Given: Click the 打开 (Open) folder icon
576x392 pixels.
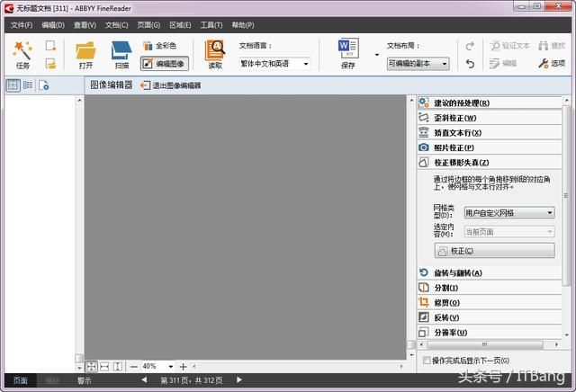Looking at the screenshot, I should coord(85,55).
